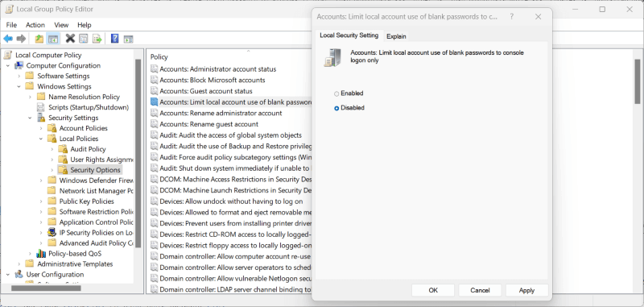Toggle Show/Hide Console Tree toolbar icon
Screen dimensions: 644x307
click(x=53, y=39)
